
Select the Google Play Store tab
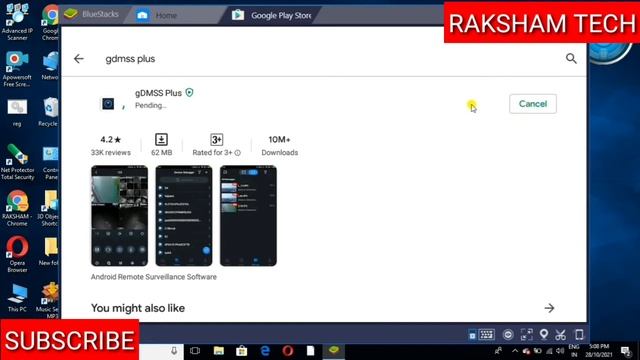click(x=272, y=16)
